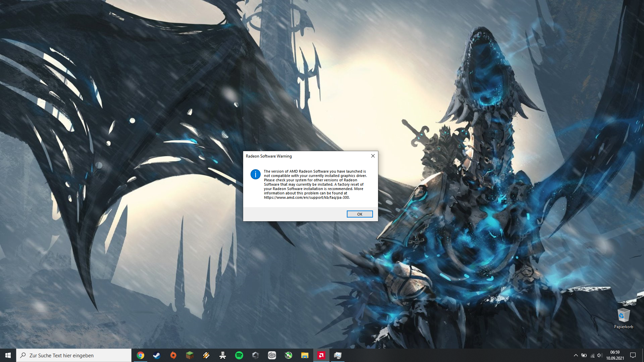Start Minecraft via grass block icon
Screen dimensions: 644x362
(x=190, y=355)
